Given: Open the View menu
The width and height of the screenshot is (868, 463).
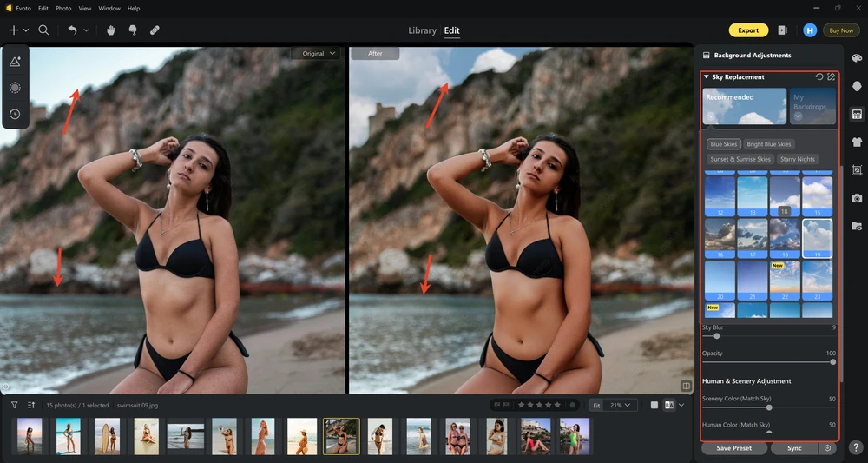Looking at the screenshot, I should (85, 9).
